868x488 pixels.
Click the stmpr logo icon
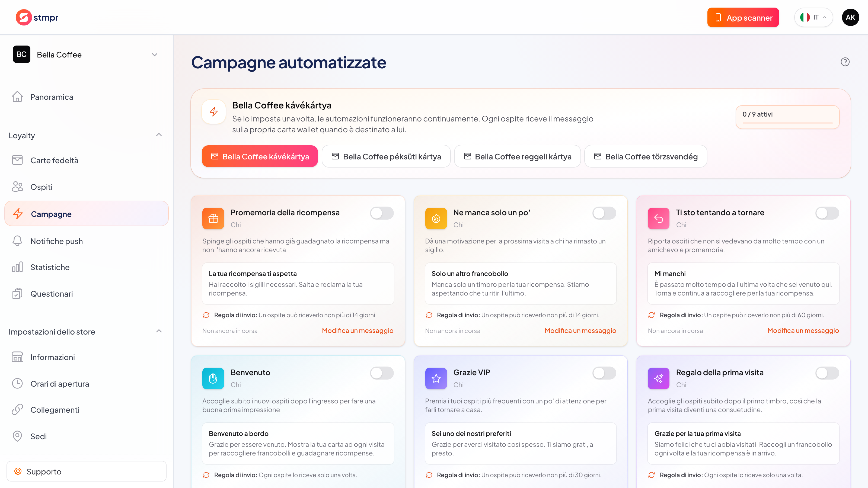click(x=24, y=17)
